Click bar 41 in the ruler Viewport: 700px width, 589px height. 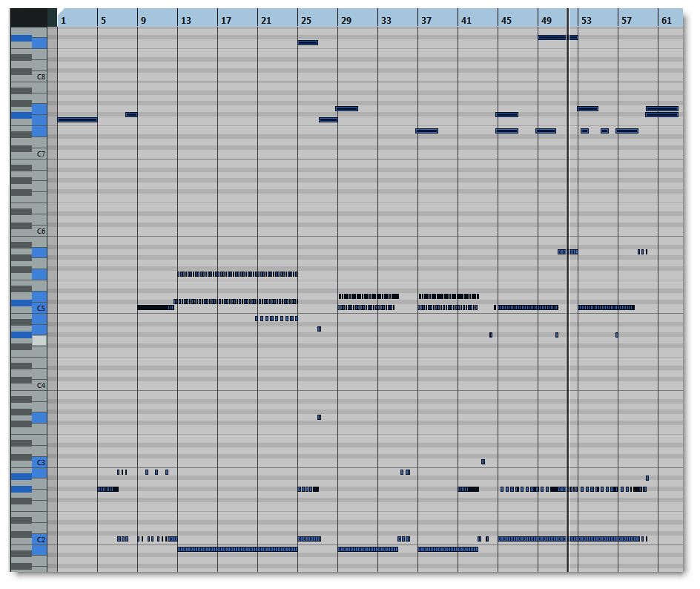click(x=466, y=21)
